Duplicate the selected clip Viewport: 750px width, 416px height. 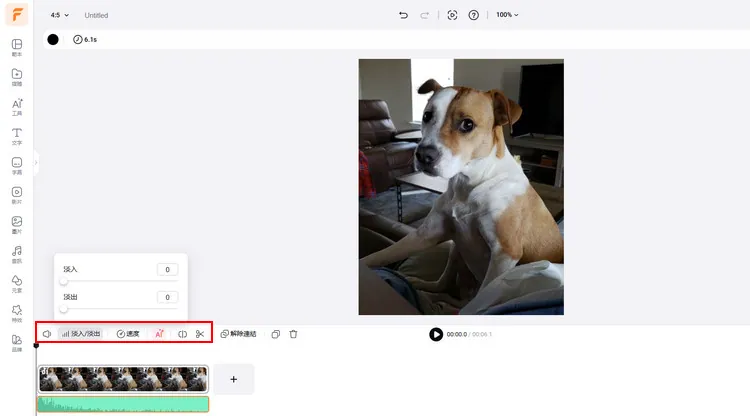275,334
